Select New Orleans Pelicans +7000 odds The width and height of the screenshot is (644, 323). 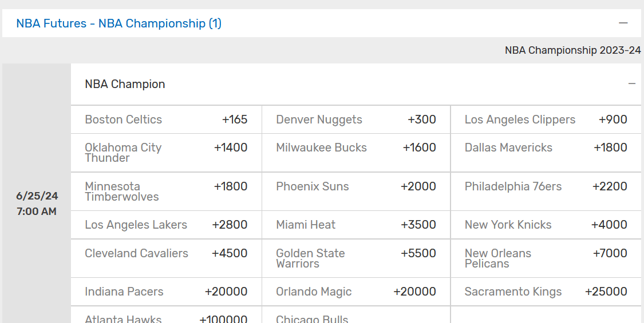click(x=546, y=258)
